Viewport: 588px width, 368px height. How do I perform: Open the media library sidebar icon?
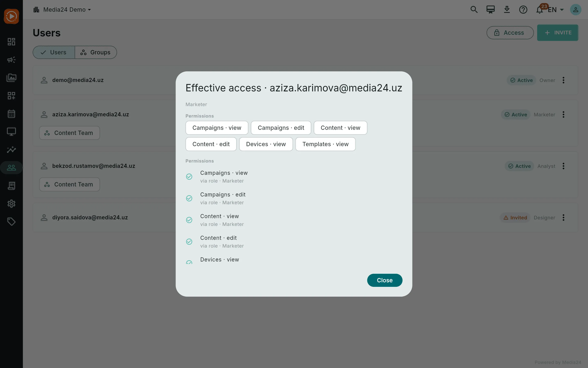(x=11, y=78)
